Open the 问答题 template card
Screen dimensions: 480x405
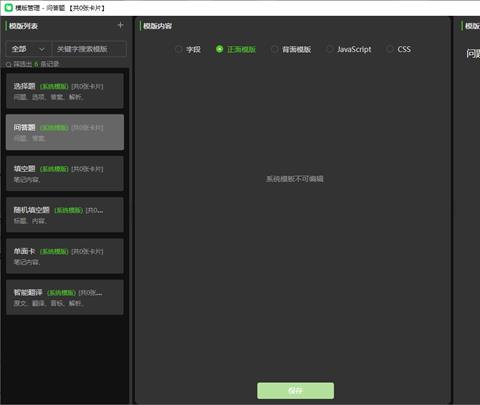point(65,132)
